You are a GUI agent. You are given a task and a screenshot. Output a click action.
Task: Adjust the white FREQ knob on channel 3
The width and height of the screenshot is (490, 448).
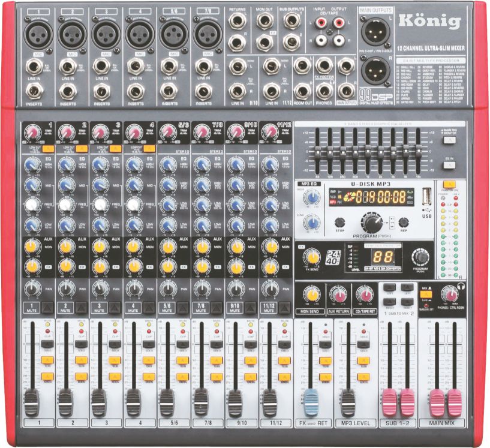(x=101, y=204)
